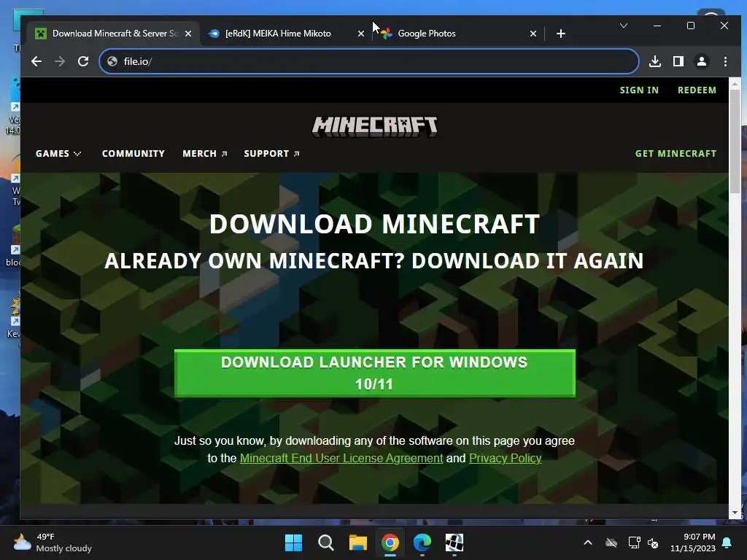The width and height of the screenshot is (747, 560).
Task: Show hidden system tray icons
Action: point(588,542)
